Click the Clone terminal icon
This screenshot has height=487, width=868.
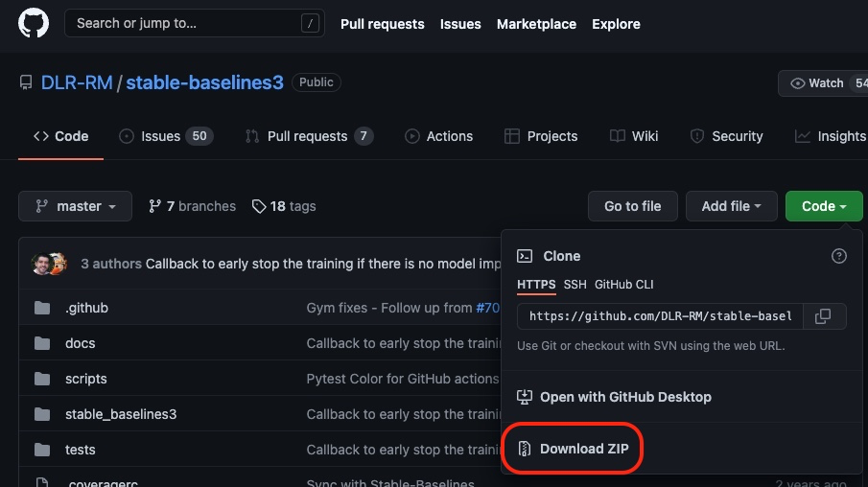525,256
